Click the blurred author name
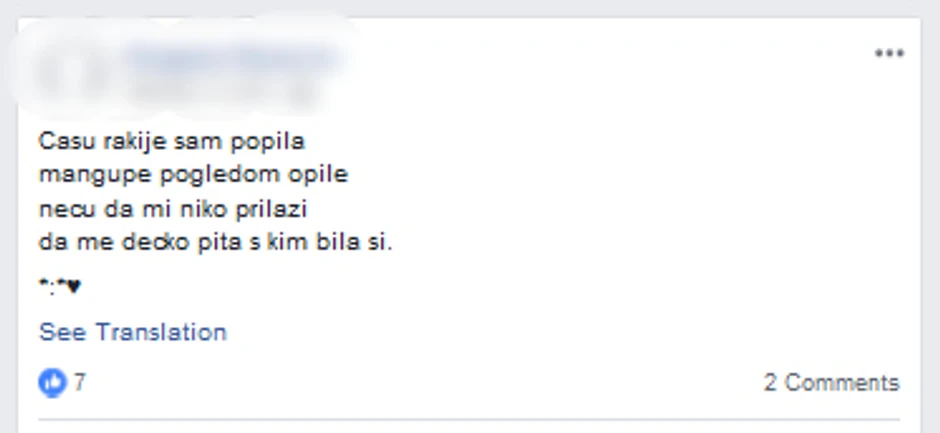 (231, 59)
